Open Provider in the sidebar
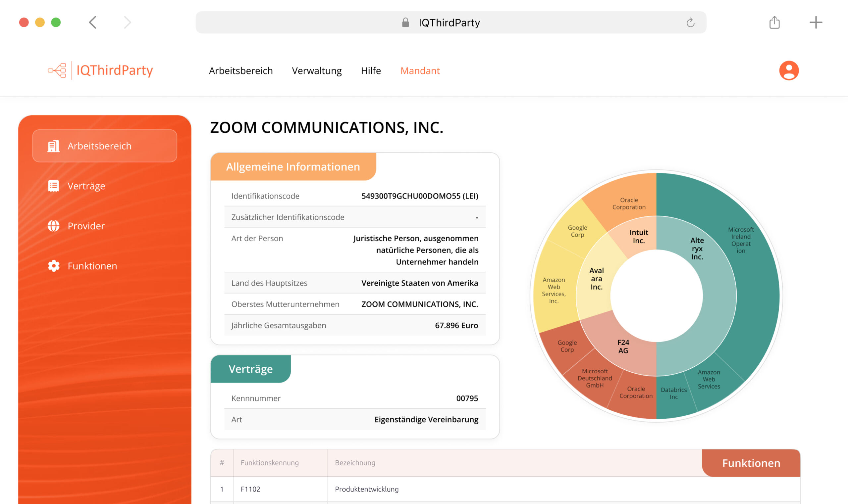Viewport: 848px width, 504px height. click(x=86, y=226)
